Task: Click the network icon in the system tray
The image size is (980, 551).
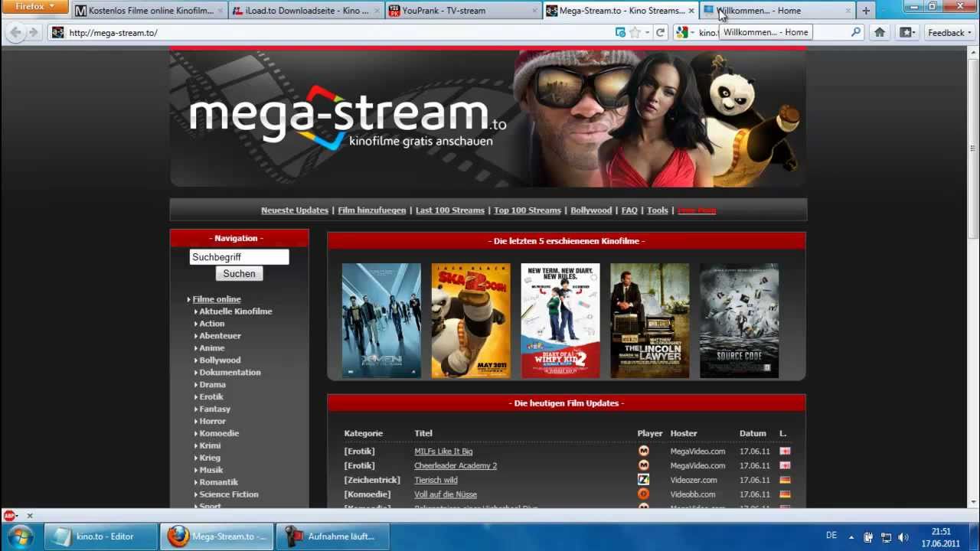Action: [x=886, y=537]
